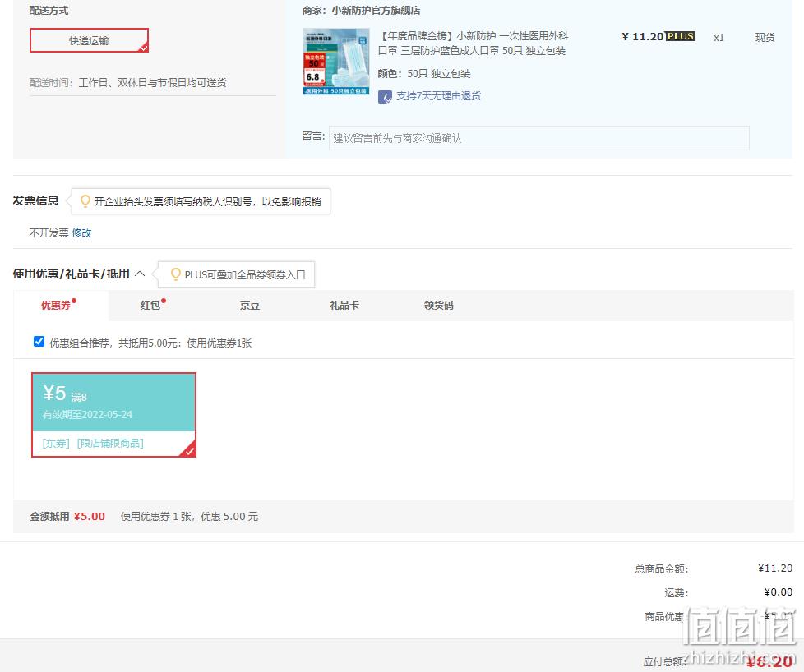Click the 运费 ¥0.00 value

pyautogui.click(x=779, y=592)
